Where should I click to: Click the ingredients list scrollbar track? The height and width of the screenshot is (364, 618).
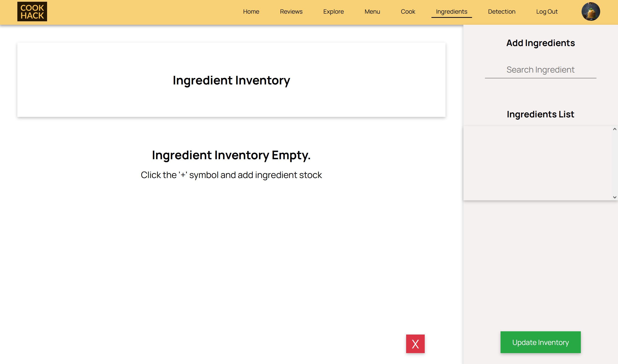pos(615,163)
